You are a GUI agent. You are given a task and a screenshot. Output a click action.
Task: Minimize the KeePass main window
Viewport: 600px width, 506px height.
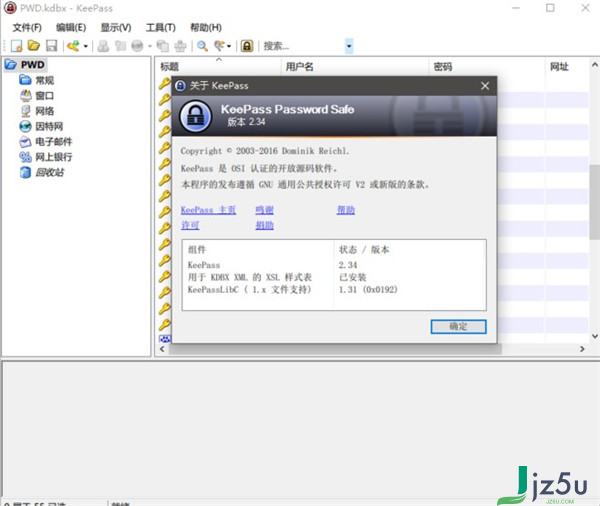(x=515, y=8)
